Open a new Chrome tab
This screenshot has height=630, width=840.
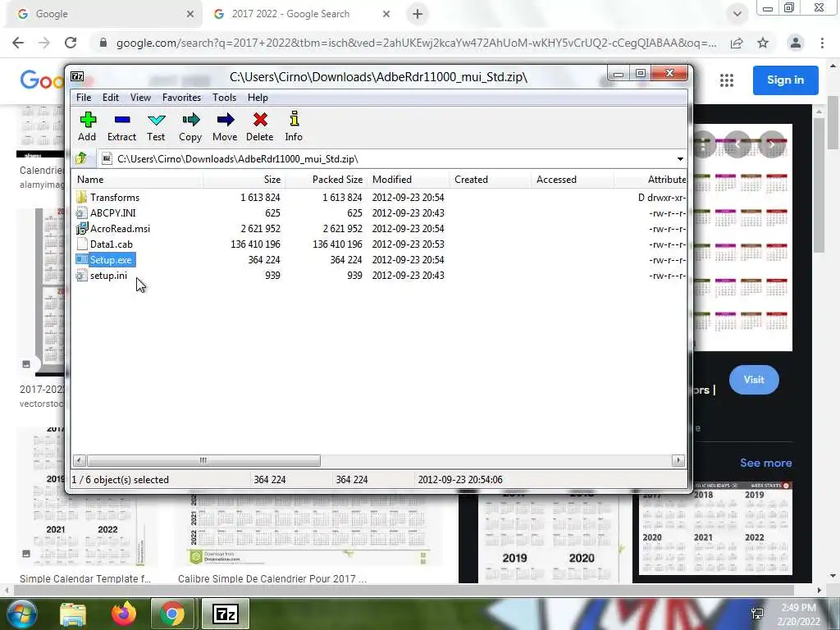(418, 14)
